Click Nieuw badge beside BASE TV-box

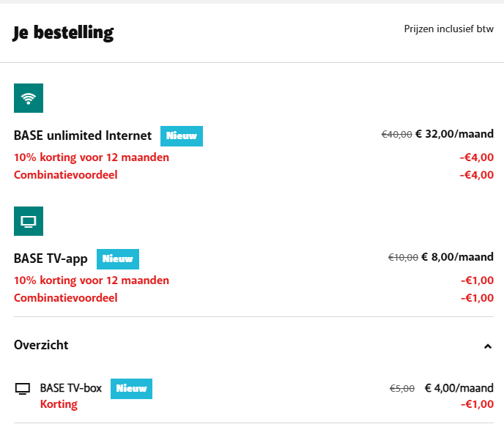(131, 388)
